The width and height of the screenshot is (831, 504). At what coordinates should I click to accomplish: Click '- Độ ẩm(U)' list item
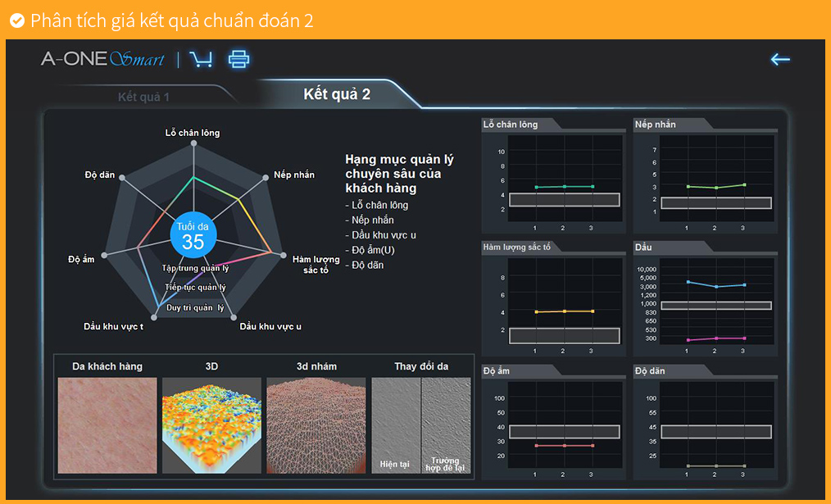click(370, 250)
